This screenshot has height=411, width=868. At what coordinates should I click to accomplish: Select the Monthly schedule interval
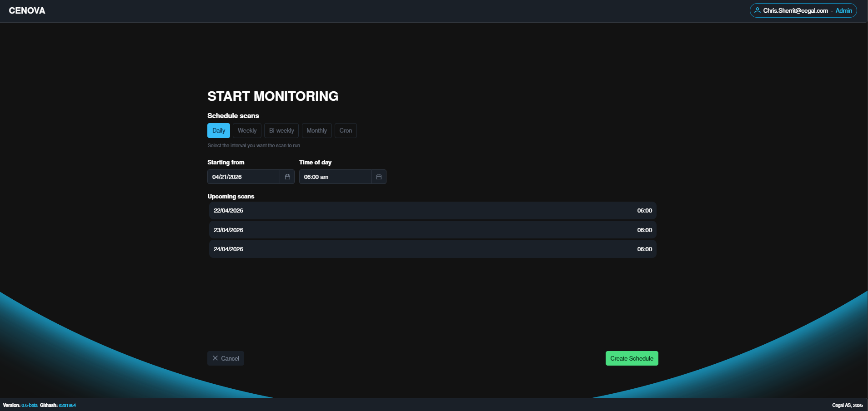pos(316,130)
